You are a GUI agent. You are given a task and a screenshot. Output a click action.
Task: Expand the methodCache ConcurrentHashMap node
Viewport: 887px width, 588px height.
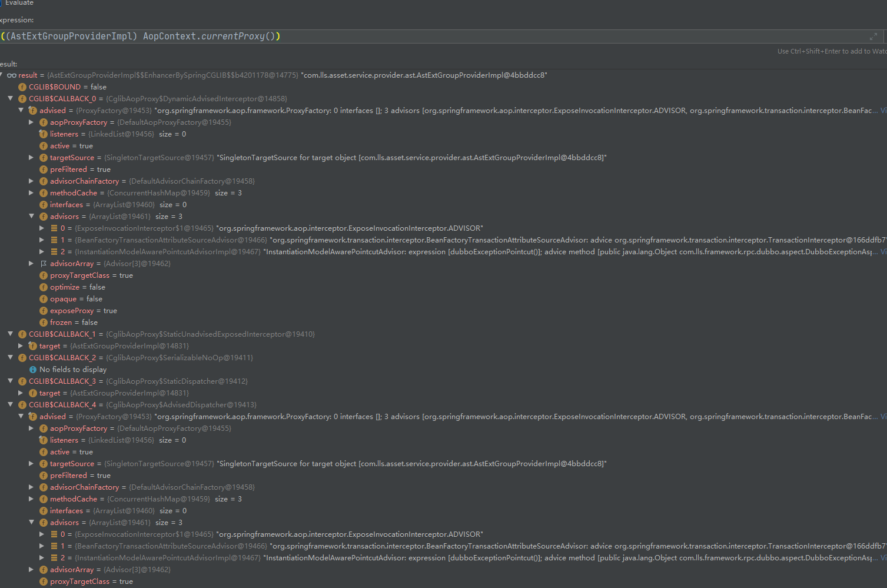[x=31, y=192]
